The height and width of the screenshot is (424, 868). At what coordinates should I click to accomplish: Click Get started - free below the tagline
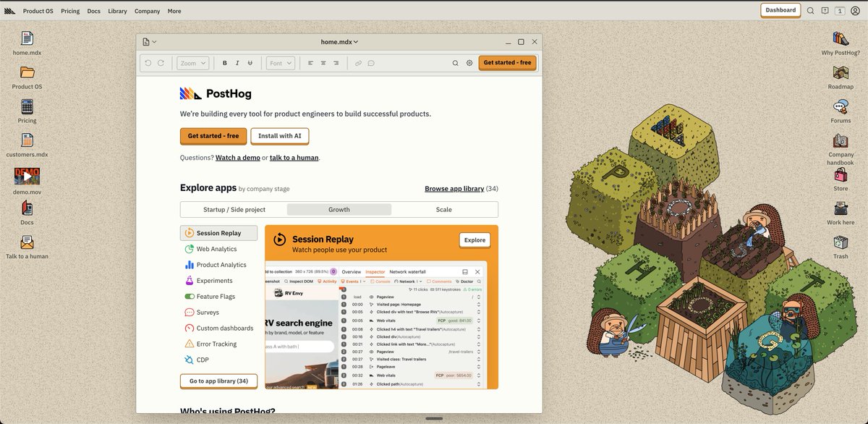[213, 136]
